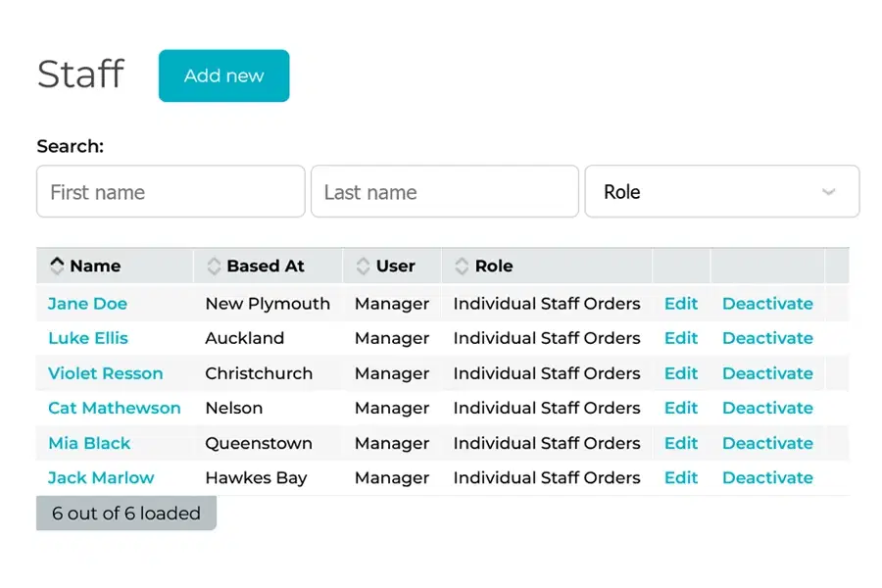Sort the table by User column icon
Viewport: 882px width, 588px height.
(x=363, y=266)
